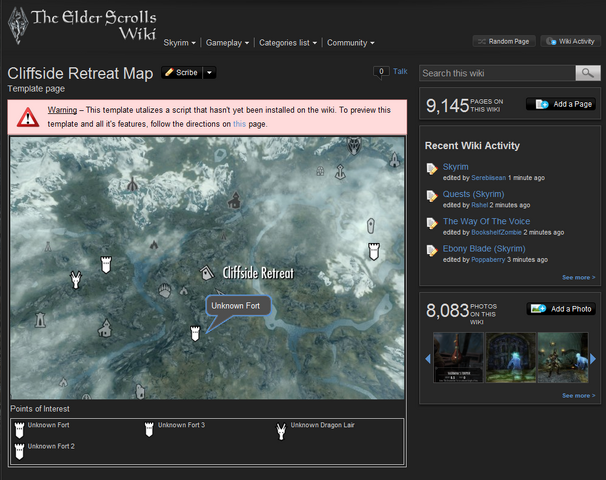Click the wolf-head city marker near the top of the map
Screen dimensions: 606x480
click(x=354, y=145)
